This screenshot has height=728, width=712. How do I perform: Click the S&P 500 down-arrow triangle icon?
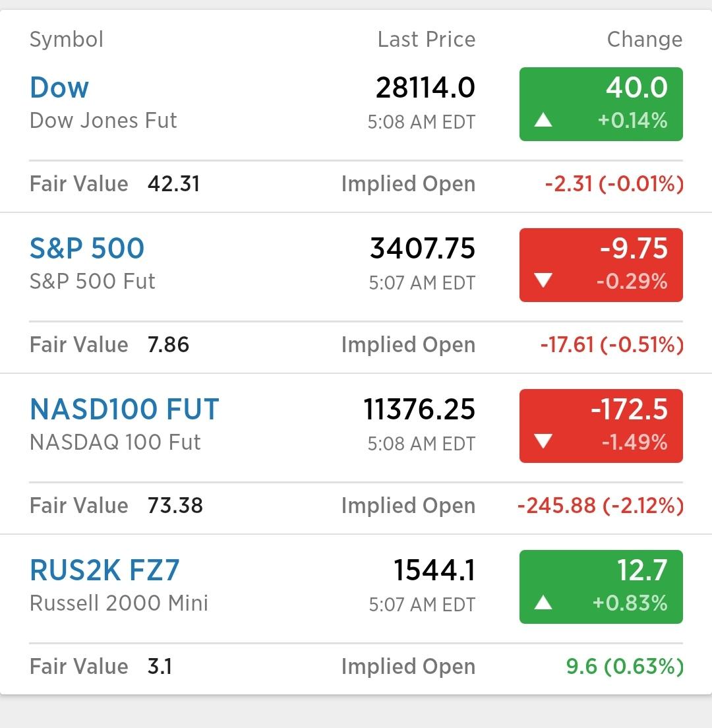click(543, 282)
